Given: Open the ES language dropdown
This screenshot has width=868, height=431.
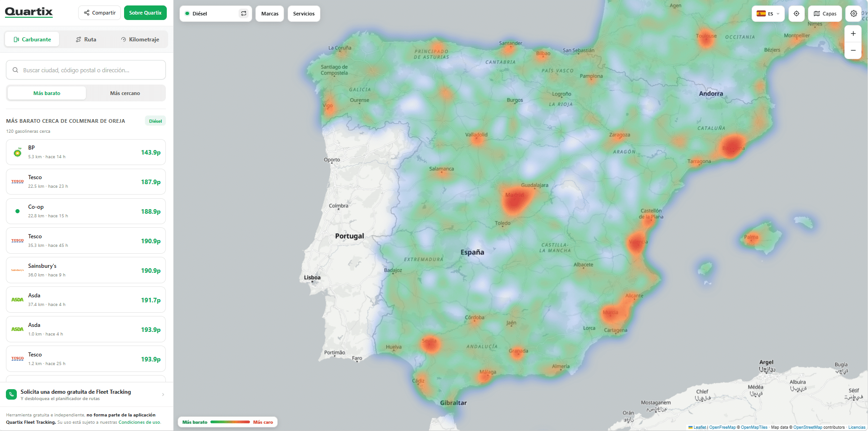Looking at the screenshot, I should point(768,14).
